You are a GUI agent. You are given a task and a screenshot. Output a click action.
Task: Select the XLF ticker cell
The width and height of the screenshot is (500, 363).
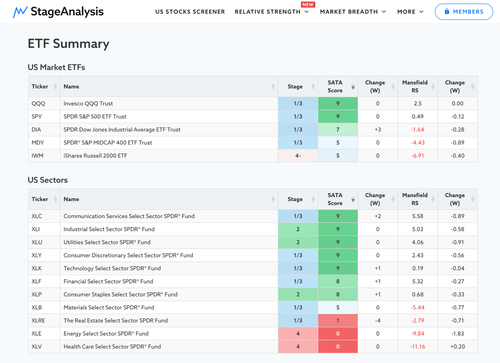coord(44,281)
